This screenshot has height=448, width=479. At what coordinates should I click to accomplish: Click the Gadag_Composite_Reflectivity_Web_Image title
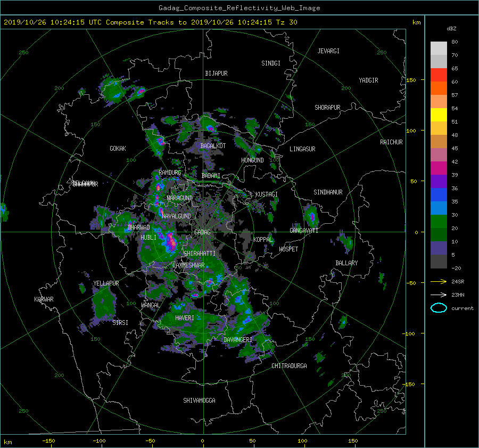239,8
